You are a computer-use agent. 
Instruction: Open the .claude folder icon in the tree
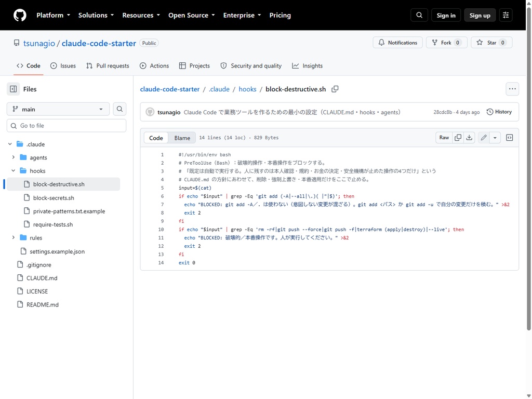pyautogui.click(x=20, y=144)
